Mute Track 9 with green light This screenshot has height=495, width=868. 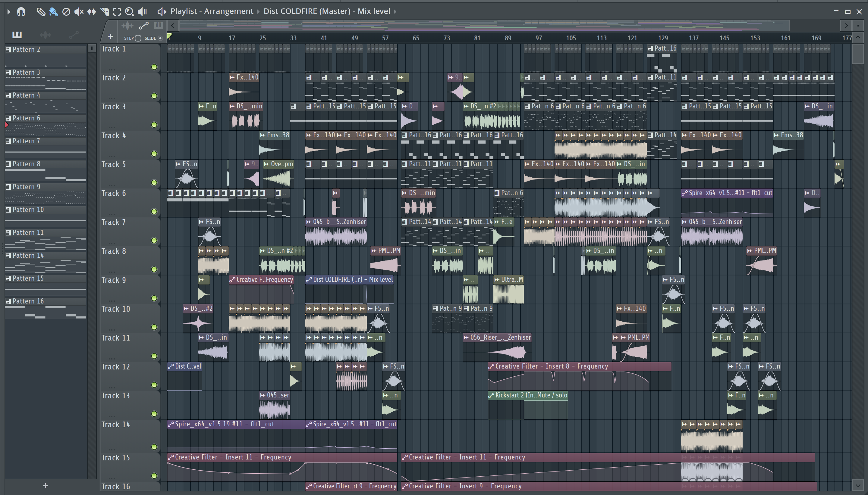[154, 298]
